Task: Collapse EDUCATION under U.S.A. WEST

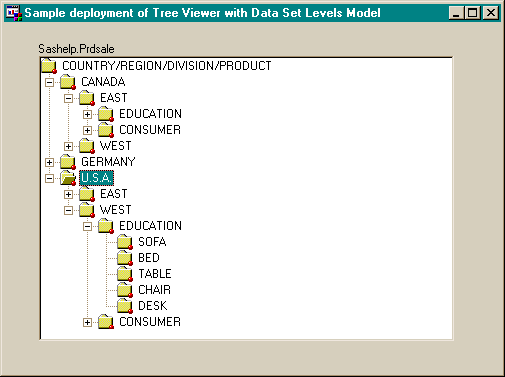Action: 87,226
